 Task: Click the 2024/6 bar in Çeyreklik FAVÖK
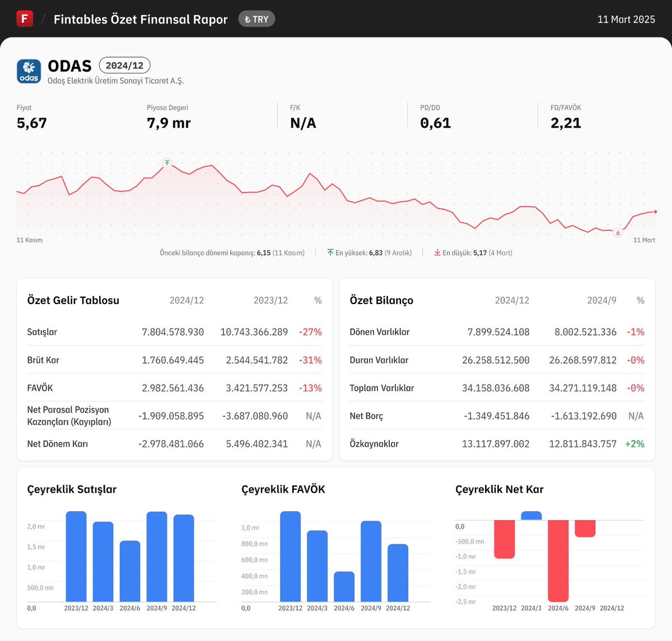(x=344, y=587)
